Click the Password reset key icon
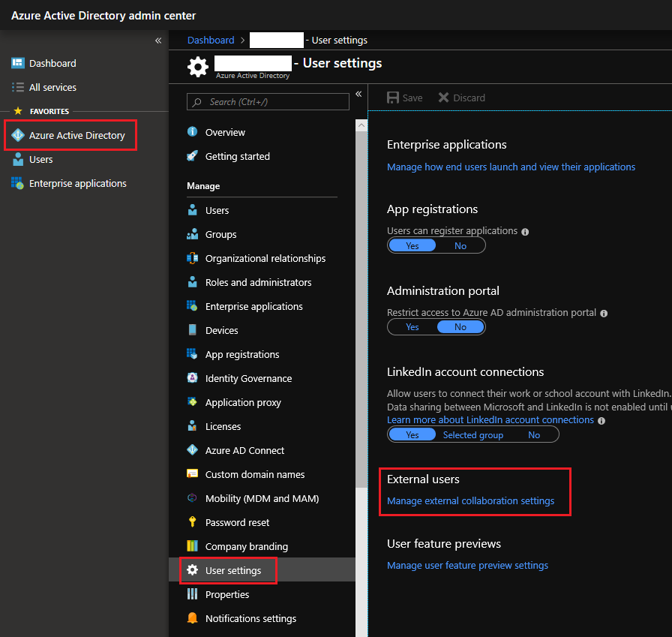672x637 pixels. tap(193, 521)
